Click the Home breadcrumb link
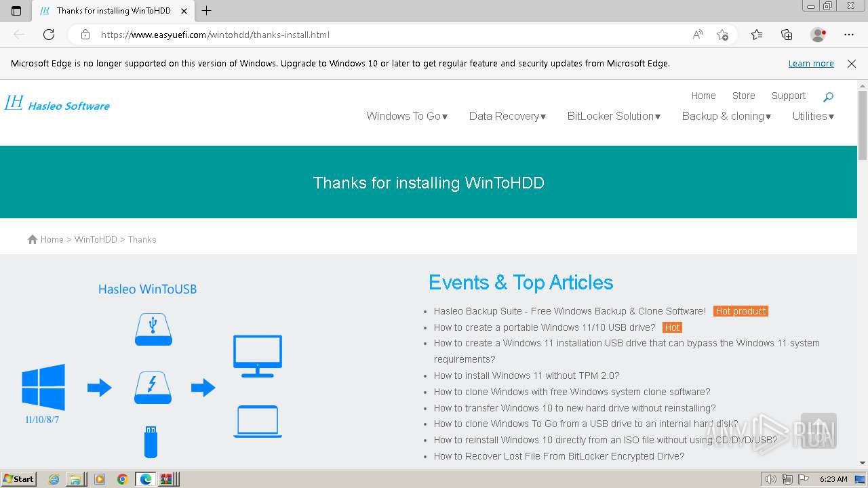 [x=52, y=239]
